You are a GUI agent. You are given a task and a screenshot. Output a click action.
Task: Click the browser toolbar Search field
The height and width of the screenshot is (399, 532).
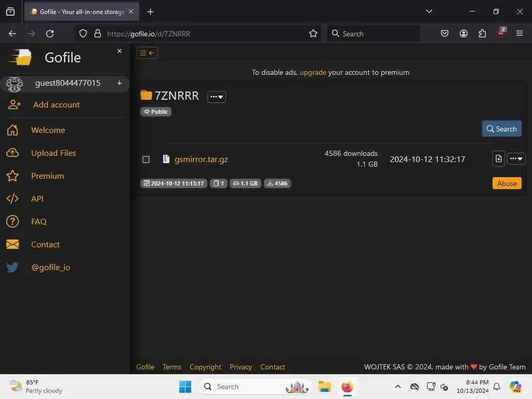pyautogui.click(x=373, y=34)
